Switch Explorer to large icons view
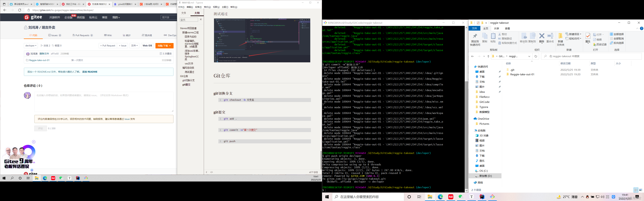Screen dimensions: 644x201 tap(640, 190)
